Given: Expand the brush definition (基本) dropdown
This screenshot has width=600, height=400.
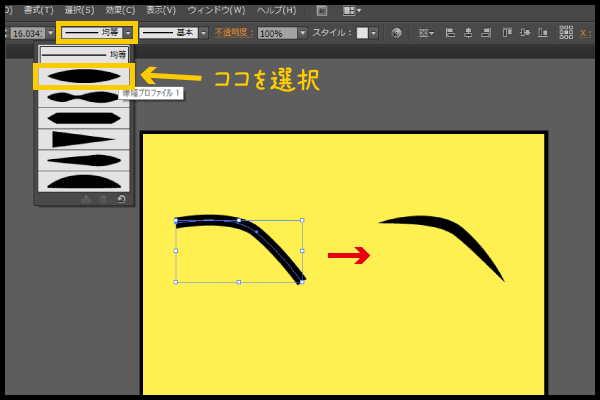Looking at the screenshot, I should coord(203,33).
